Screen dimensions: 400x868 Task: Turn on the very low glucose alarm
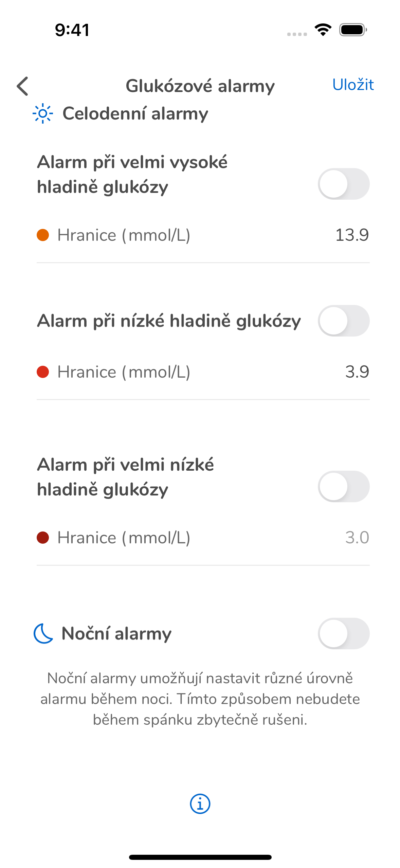pyautogui.click(x=344, y=486)
